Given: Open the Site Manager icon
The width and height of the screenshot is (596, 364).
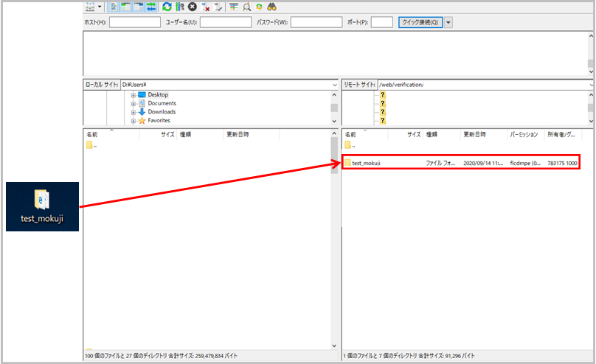Looking at the screenshot, I should coord(90,7).
